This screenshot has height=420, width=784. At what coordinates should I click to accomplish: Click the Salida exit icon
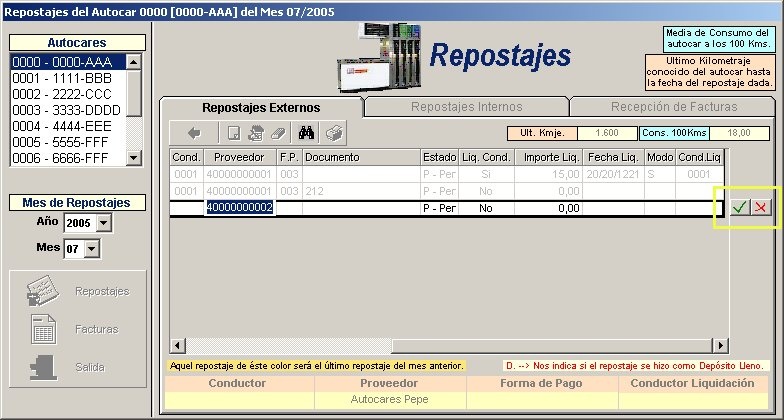(x=44, y=368)
